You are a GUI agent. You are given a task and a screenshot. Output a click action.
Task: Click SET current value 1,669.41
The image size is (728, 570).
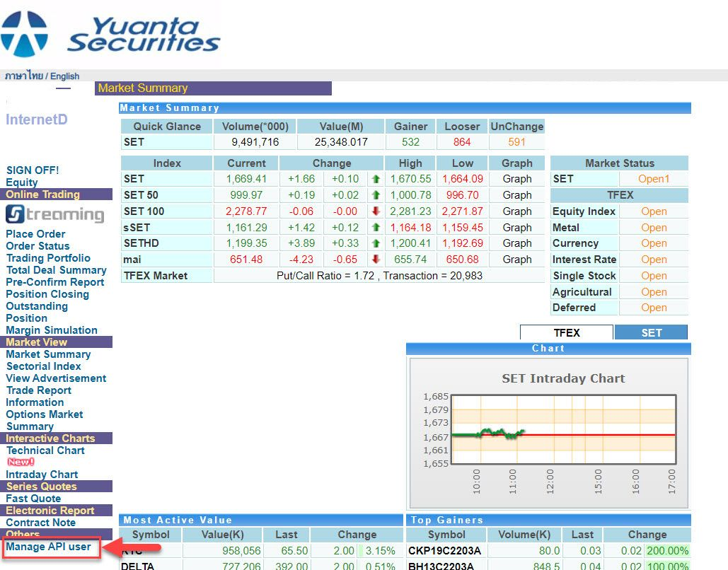(246, 179)
